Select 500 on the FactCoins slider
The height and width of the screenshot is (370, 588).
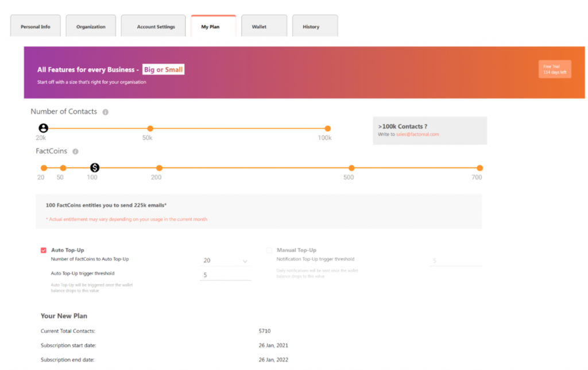coord(351,168)
